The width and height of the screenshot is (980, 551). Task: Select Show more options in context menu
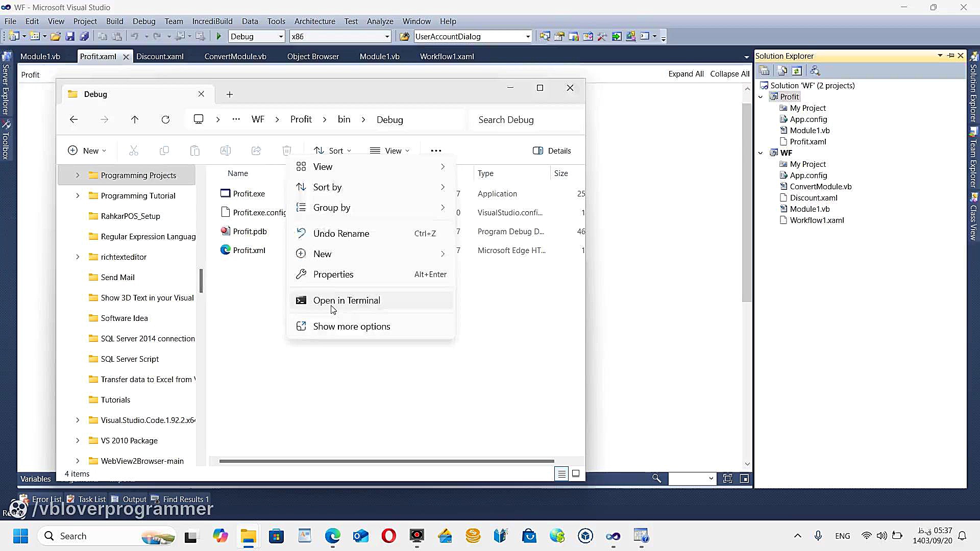coord(371,327)
